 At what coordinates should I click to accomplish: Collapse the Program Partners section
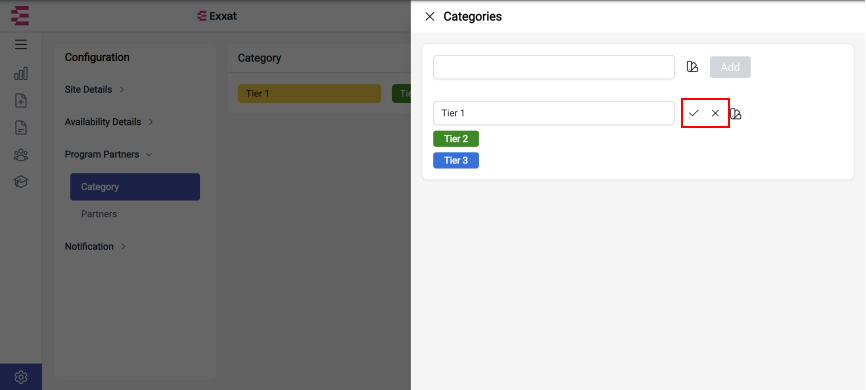(x=108, y=155)
